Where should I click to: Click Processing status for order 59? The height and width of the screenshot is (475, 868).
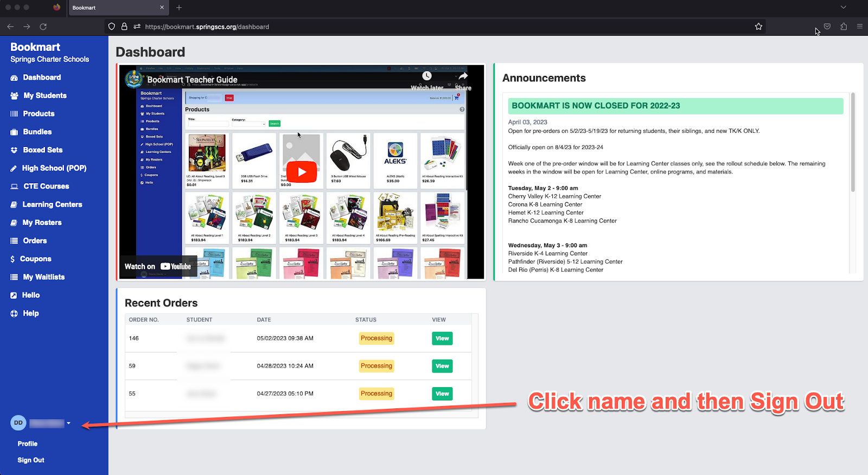click(376, 366)
